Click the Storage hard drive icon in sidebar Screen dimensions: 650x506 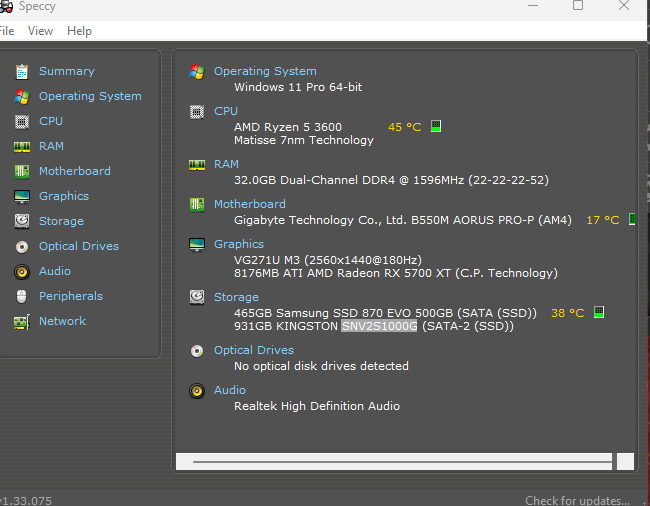click(x=22, y=221)
